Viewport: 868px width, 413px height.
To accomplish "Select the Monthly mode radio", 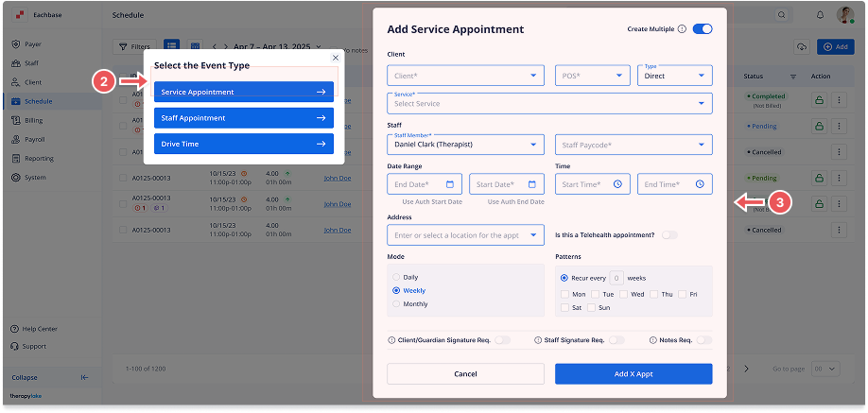I will click(396, 304).
